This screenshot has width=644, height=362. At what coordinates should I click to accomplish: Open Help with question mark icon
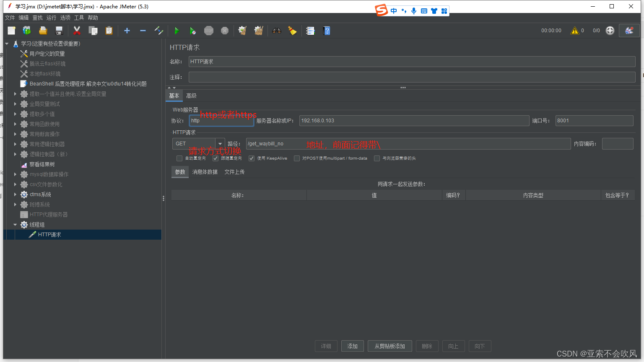tap(327, 31)
